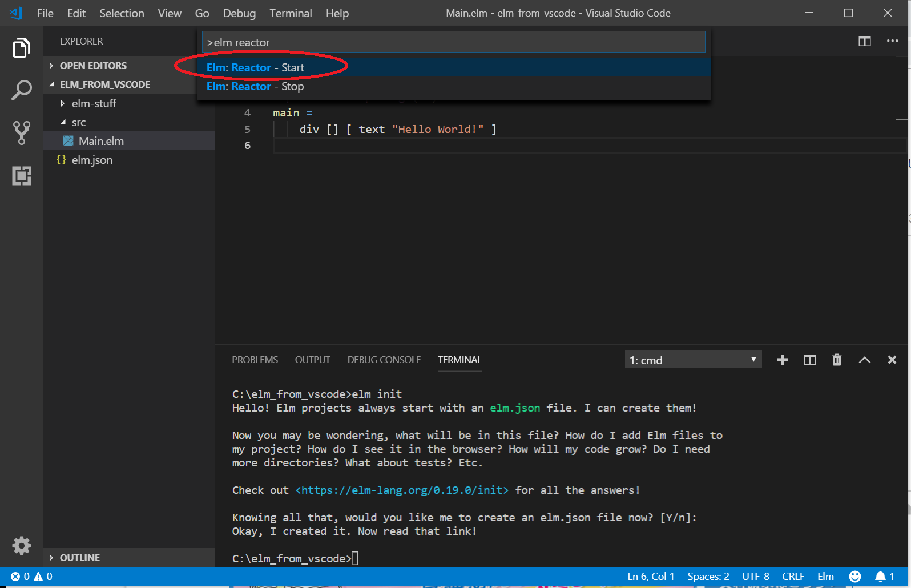Open the Explorer view in activity bar
The image size is (911, 588).
tap(21, 48)
